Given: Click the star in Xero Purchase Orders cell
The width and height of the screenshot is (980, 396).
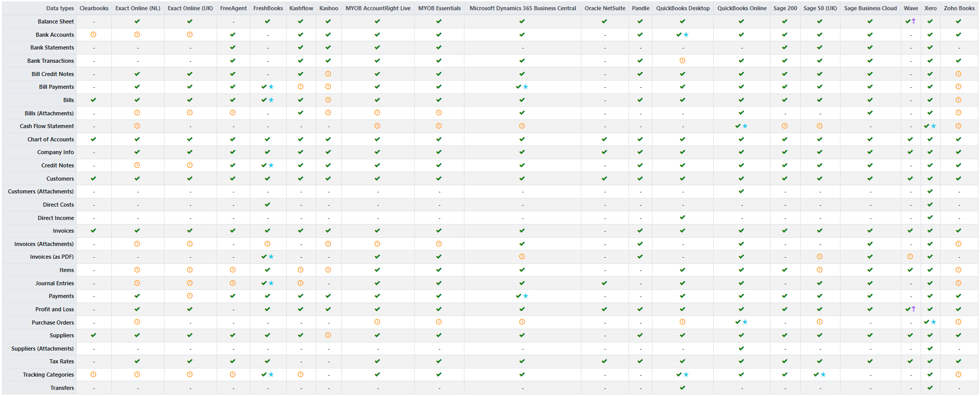Looking at the screenshot, I should click(934, 322).
